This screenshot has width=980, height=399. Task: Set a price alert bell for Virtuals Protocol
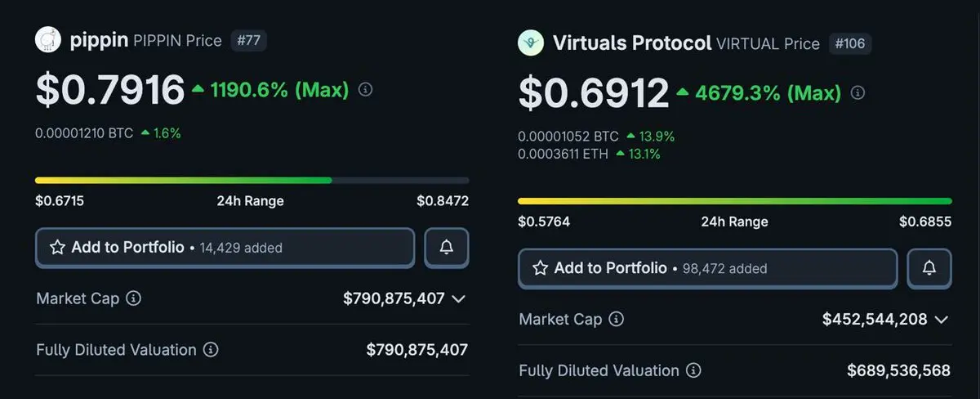pyautogui.click(x=929, y=268)
